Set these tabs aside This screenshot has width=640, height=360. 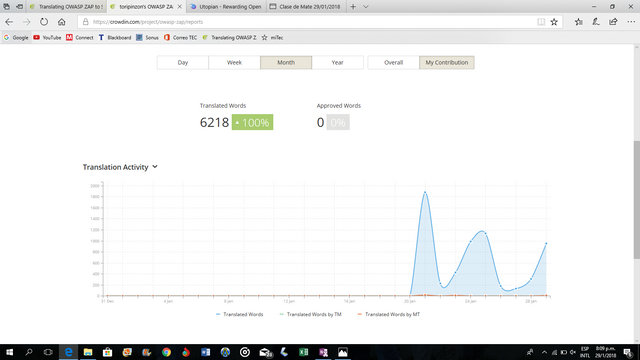pos(19,7)
